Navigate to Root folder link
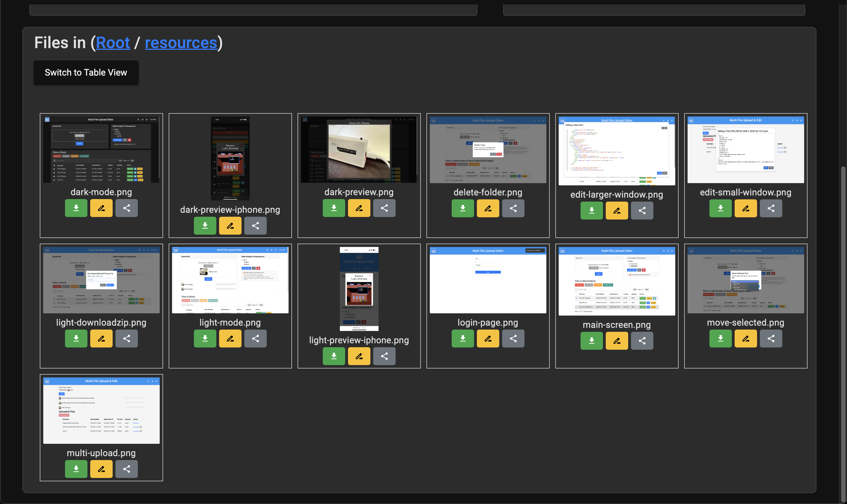 (113, 43)
